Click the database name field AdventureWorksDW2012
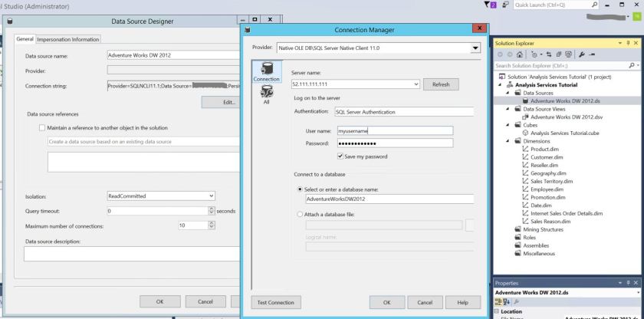Viewport: 644px width, 319px height. [x=389, y=199]
